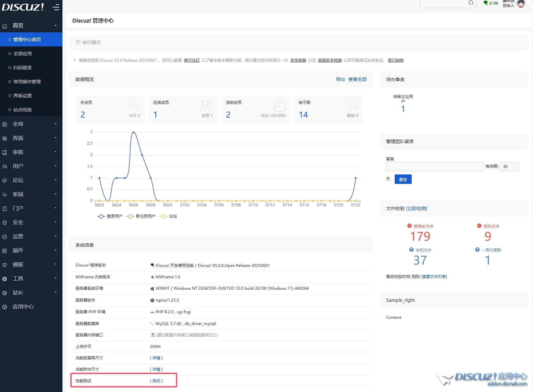Screen dimensions: 533x392
Task: Click the help icon next to 一周内更新
Action: point(477,250)
